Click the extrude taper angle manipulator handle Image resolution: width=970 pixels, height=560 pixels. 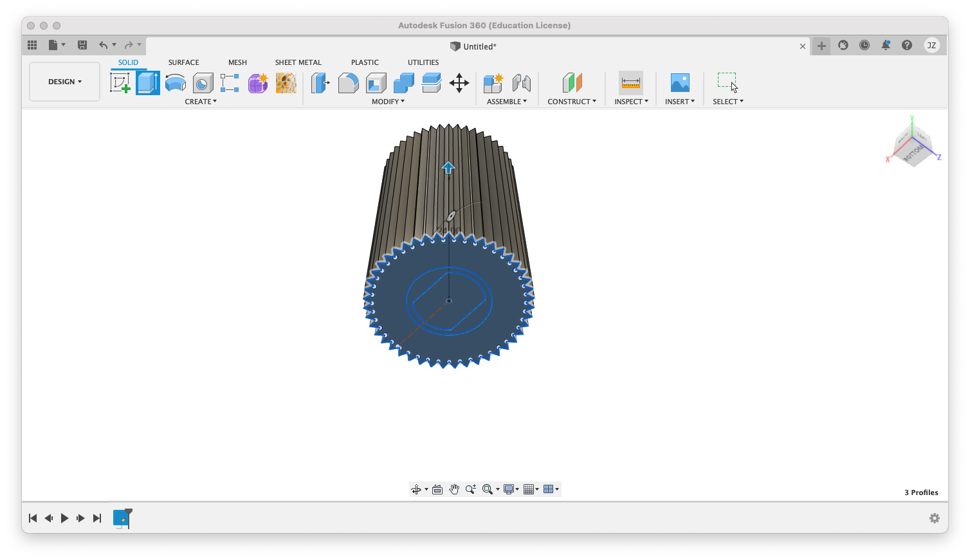451,216
